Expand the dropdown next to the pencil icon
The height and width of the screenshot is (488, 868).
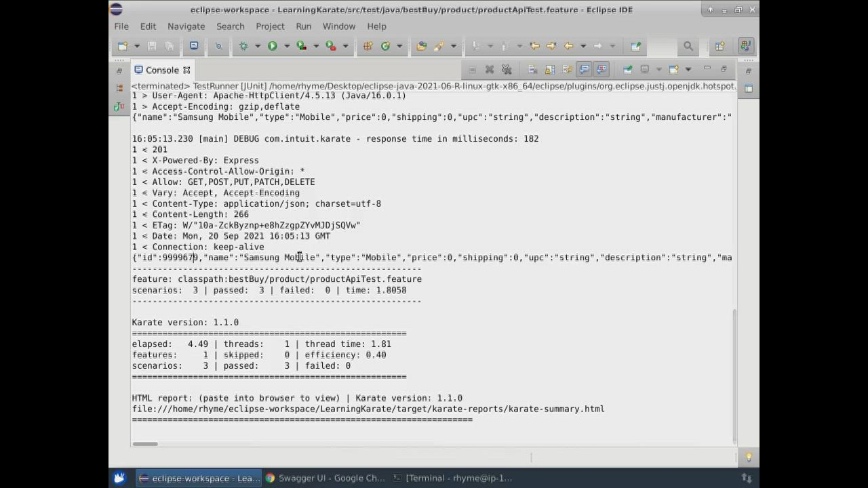(x=453, y=46)
